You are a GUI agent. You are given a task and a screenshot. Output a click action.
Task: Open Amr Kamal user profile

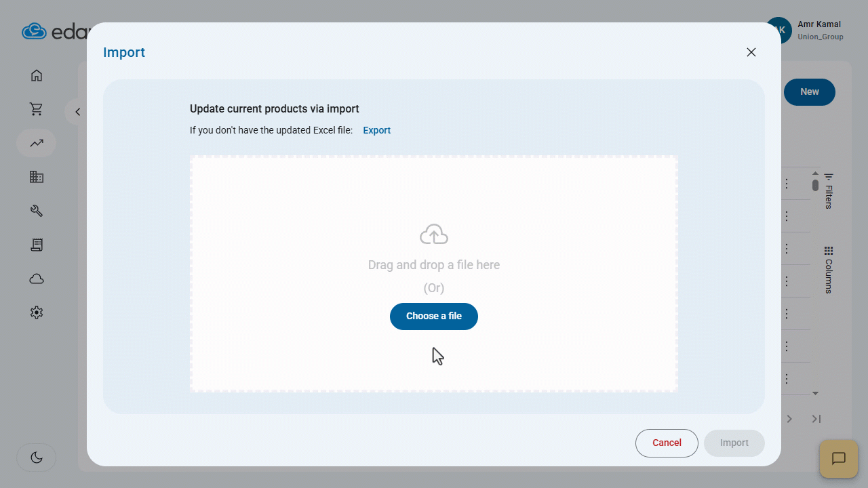click(806, 30)
